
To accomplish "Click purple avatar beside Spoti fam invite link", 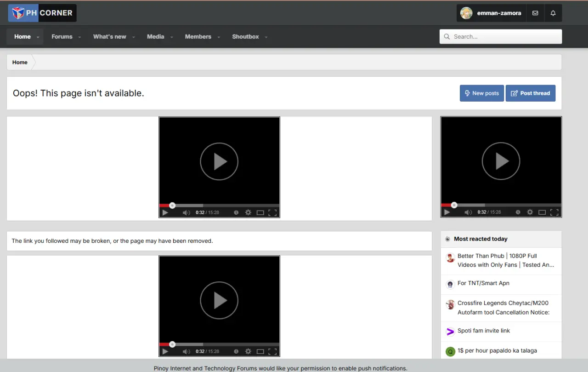I will (x=450, y=332).
